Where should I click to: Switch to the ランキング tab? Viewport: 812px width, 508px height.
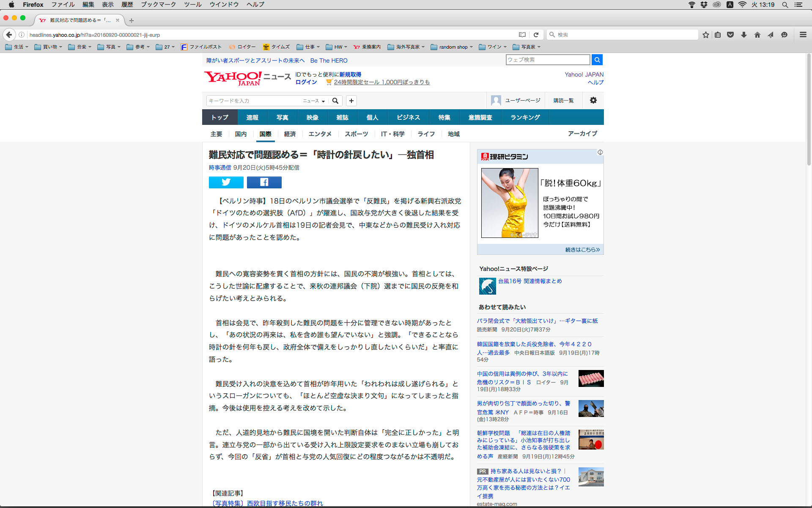[525, 117]
